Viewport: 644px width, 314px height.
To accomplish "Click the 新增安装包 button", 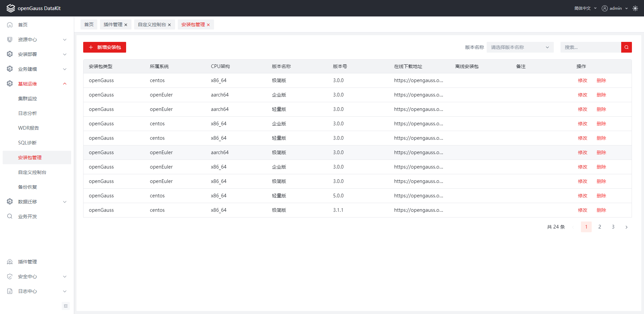I will tap(105, 47).
